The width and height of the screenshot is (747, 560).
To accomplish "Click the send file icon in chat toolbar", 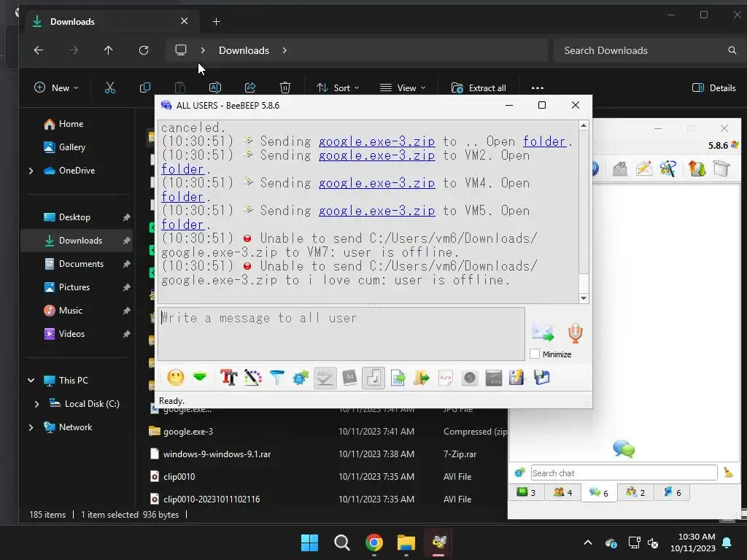I will point(398,378).
